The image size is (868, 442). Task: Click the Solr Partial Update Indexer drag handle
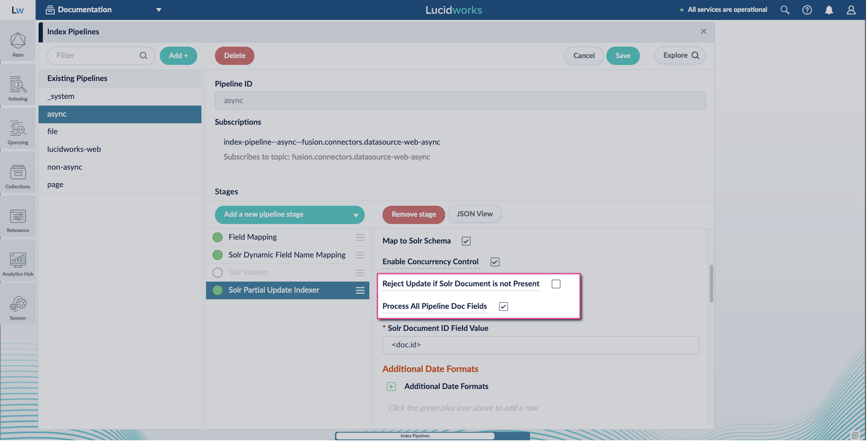pyautogui.click(x=360, y=290)
